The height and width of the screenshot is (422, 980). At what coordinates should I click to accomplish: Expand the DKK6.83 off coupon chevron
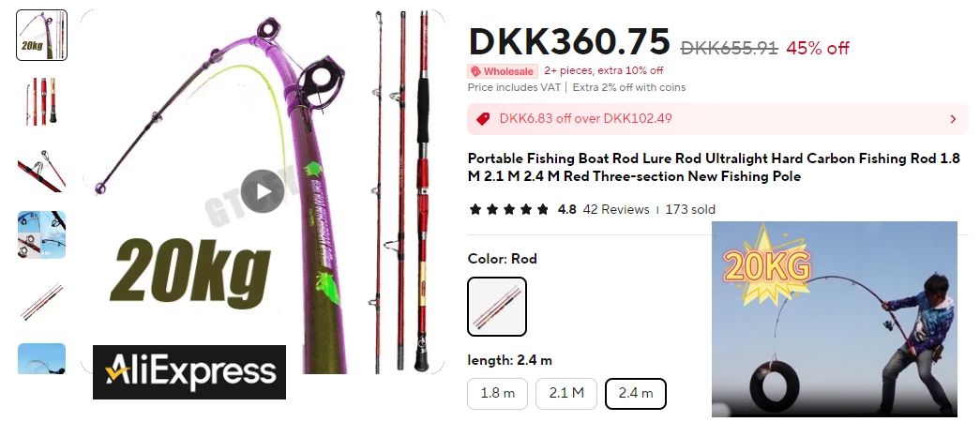click(953, 119)
